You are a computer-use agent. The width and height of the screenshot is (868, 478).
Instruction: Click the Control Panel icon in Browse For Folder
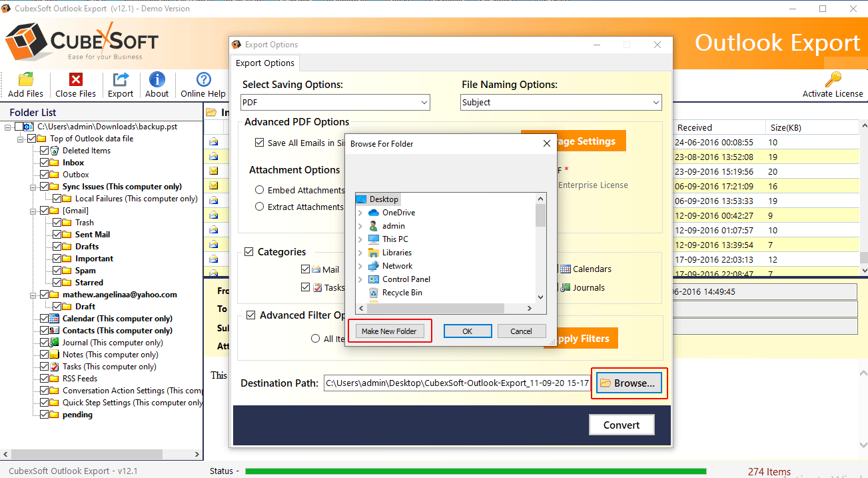[374, 279]
